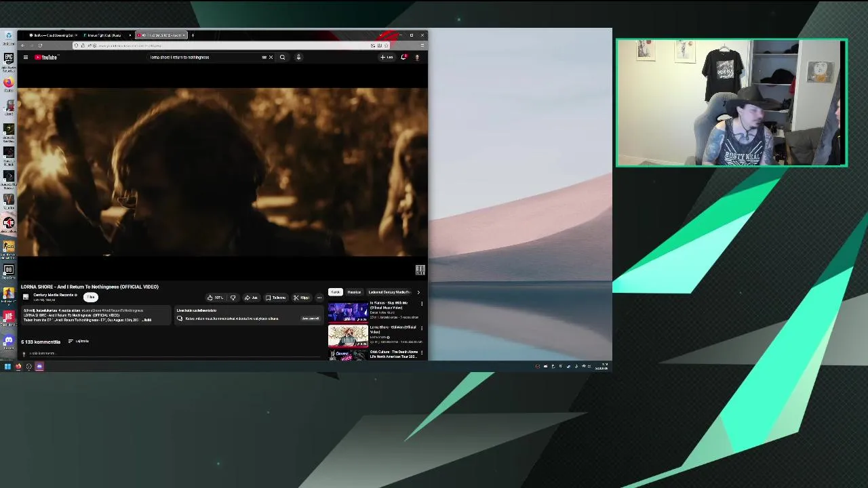Image resolution: width=868 pixels, height=488 pixels.
Task: Bookmark the page with the star icon
Action: point(386,45)
